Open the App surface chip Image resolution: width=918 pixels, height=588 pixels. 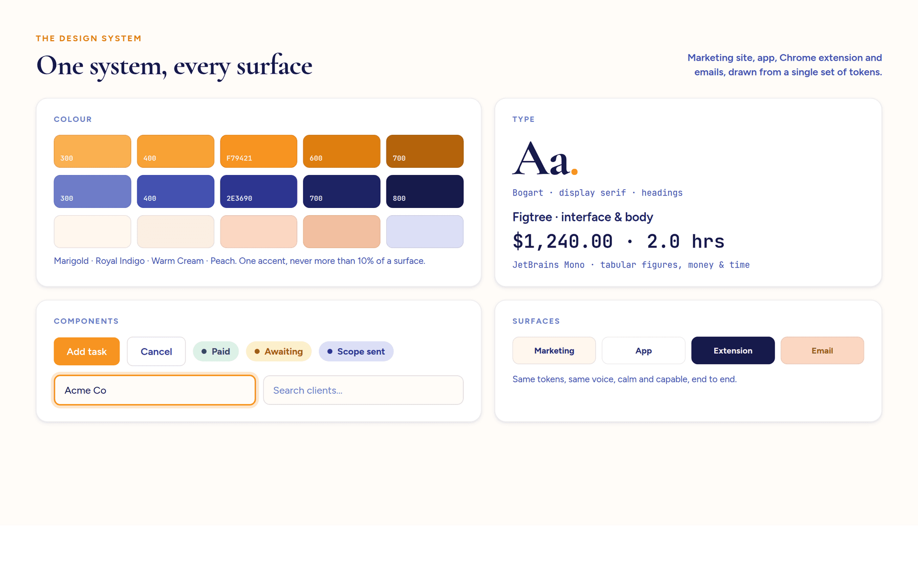click(644, 350)
